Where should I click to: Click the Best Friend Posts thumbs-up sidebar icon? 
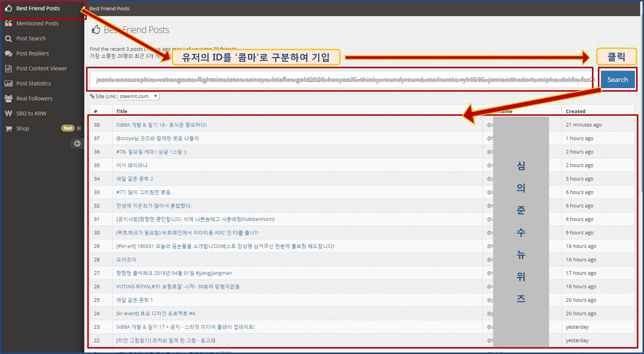pos(8,8)
